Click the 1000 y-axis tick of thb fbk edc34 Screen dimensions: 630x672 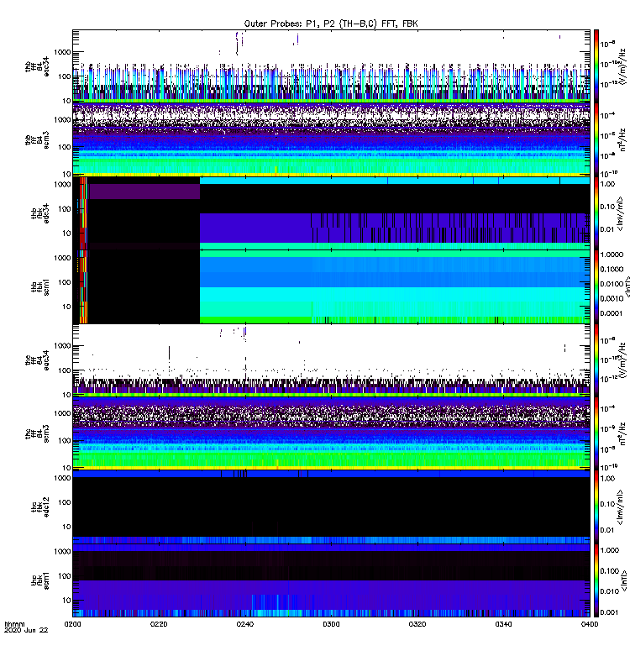62,184
